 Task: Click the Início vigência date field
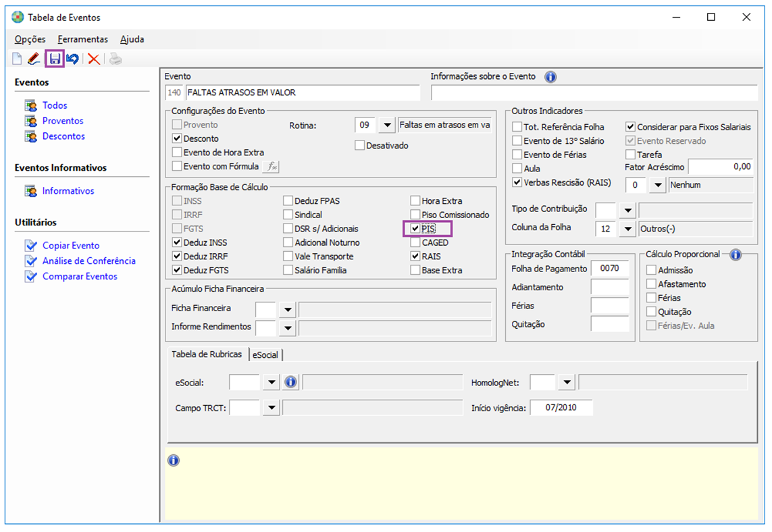[561, 408]
